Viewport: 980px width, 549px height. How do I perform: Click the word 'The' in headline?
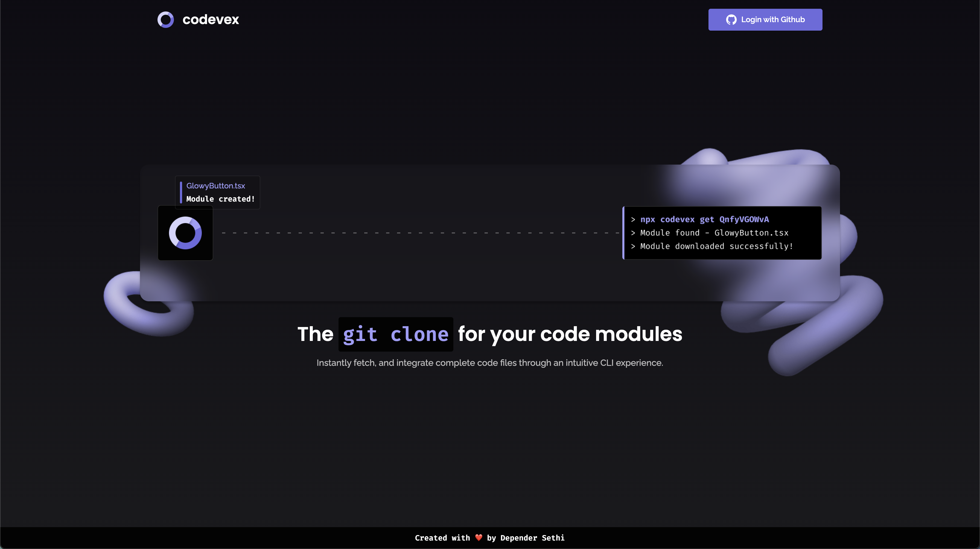click(x=315, y=334)
